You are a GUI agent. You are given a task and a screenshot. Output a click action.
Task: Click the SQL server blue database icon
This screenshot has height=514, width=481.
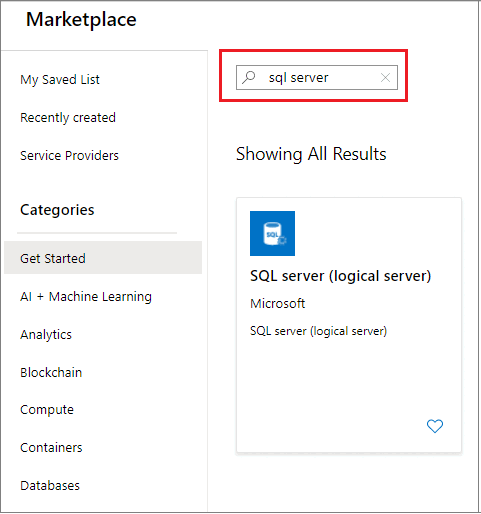tap(272, 233)
